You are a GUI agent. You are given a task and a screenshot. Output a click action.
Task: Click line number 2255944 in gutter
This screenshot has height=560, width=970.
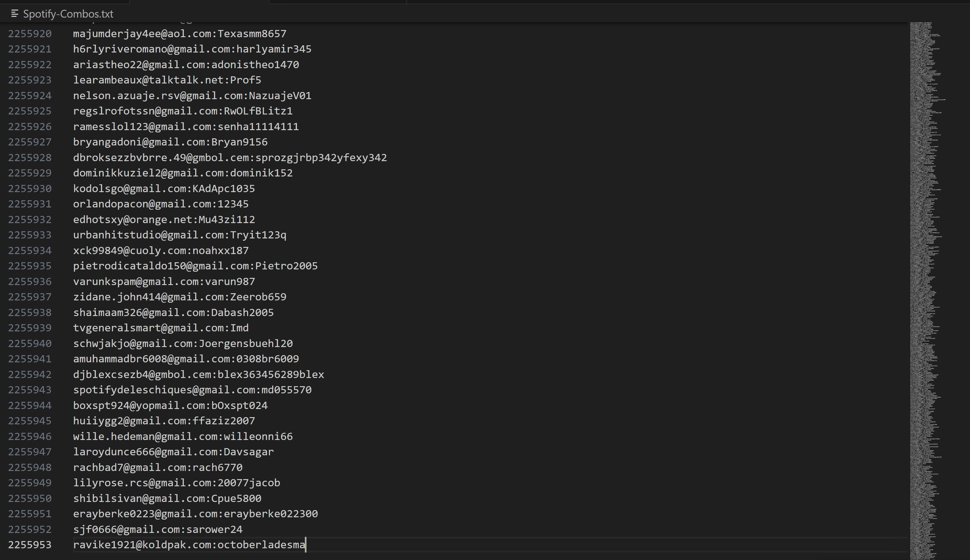[30, 405]
